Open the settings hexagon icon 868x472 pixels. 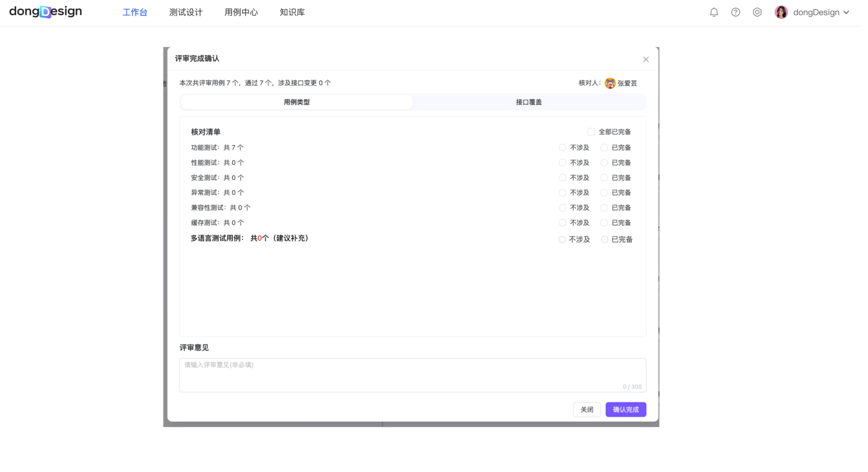click(757, 13)
